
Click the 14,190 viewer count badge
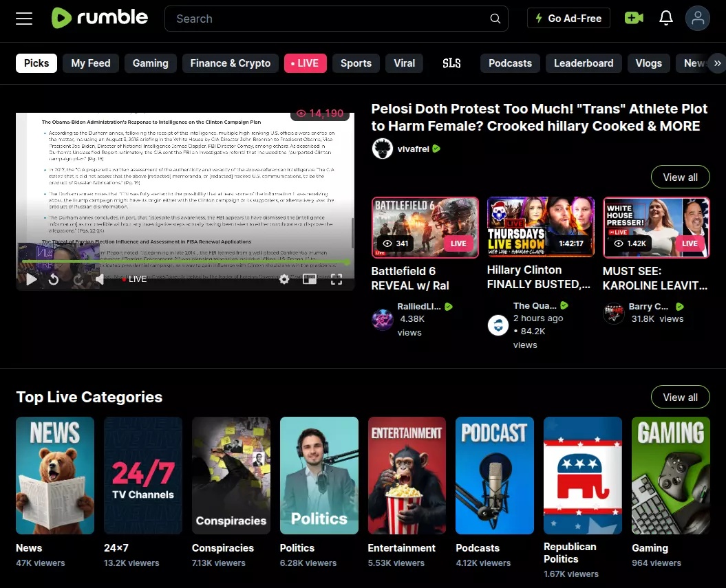pyautogui.click(x=320, y=113)
